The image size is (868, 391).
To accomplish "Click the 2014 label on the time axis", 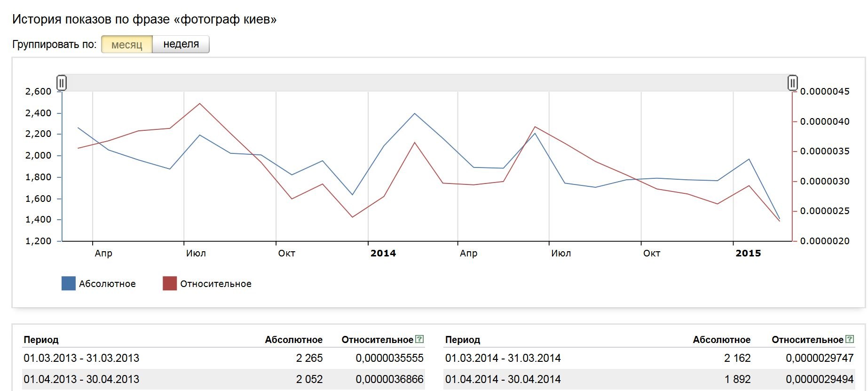I will click(383, 253).
